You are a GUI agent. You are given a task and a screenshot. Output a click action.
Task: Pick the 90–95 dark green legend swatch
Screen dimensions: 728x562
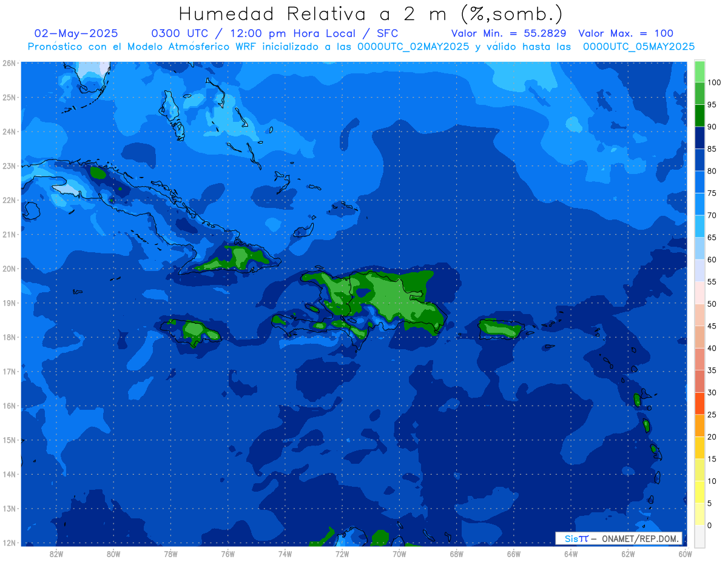[x=699, y=116]
